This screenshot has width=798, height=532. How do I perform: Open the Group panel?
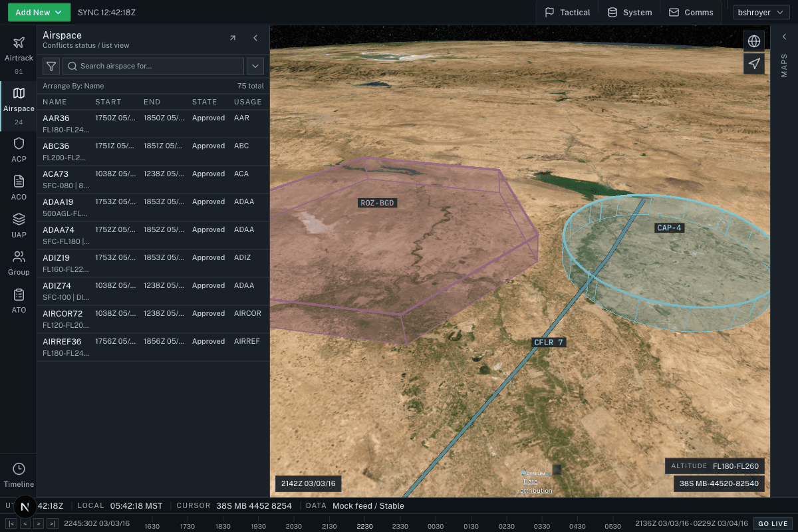click(x=19, y=263)
